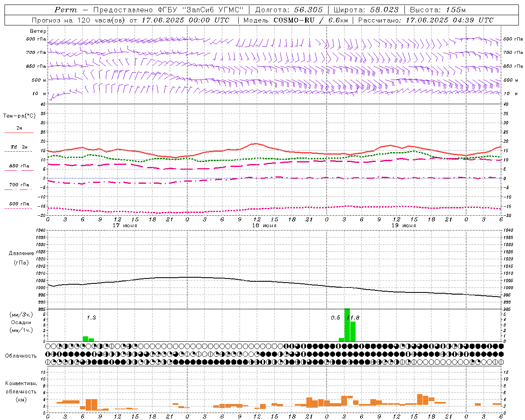Click the "Долгота: 56.305" longitude value
This screenshot has height=420, width=525.
289,10
